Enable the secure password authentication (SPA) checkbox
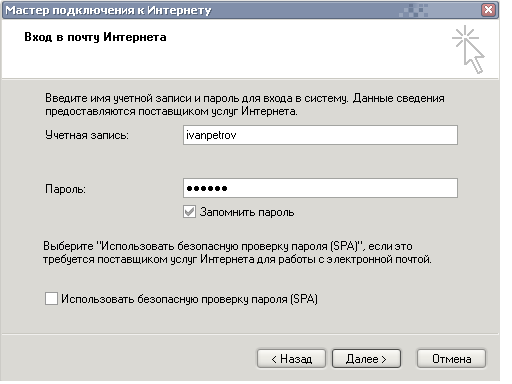512x384 pixels. click(51, 299)
